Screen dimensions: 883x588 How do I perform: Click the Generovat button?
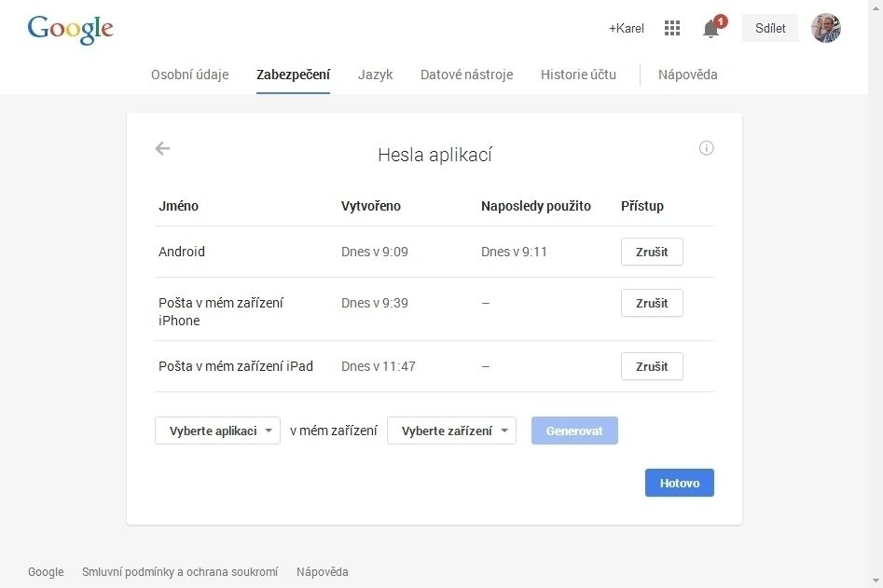click(x=574, y=431)
